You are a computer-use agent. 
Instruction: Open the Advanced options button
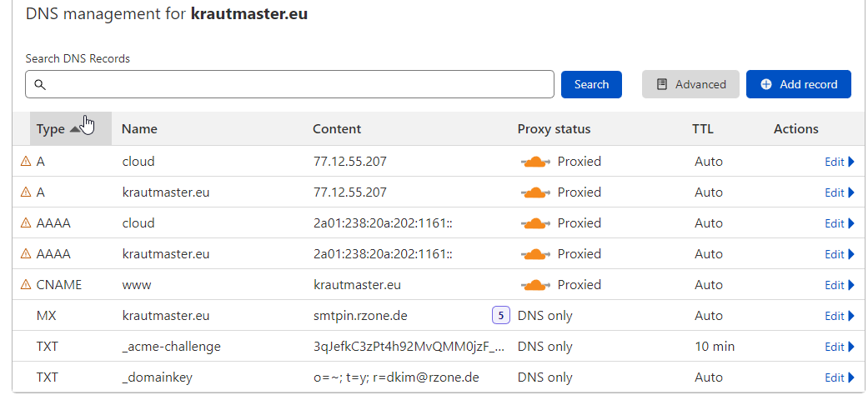pos(690,85)
